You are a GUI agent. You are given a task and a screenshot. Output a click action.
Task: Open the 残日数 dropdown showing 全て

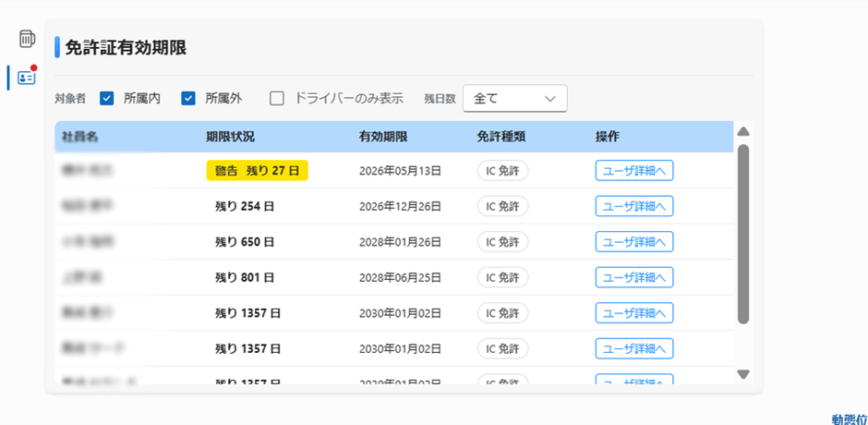pos(515,99)
